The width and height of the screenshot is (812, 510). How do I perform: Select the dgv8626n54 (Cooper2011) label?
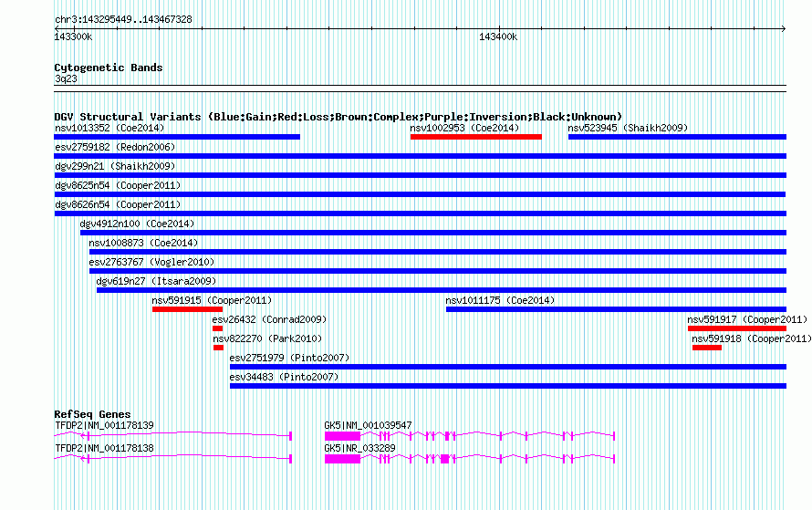point(118,204)
